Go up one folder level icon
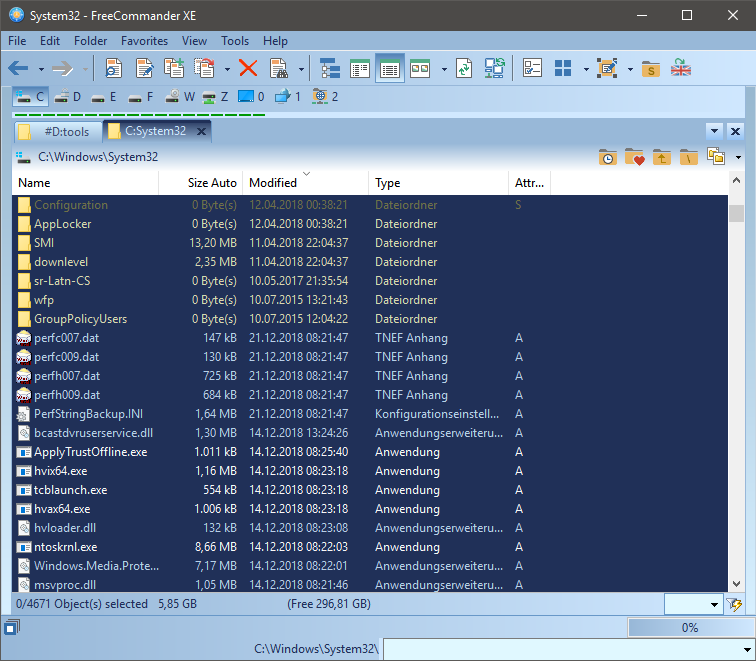756x661 pixels. pyautogui.click(x=662, y=157)
